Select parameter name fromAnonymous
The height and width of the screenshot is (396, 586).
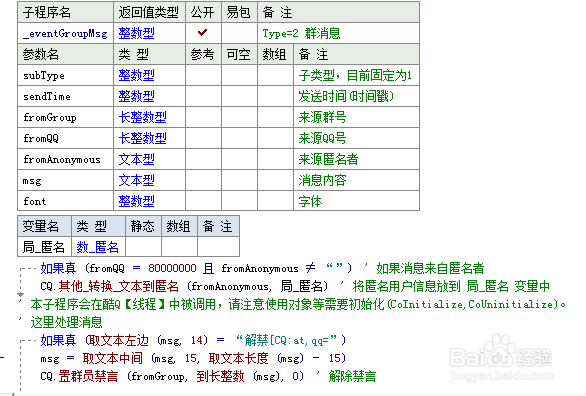coord(62,160)
